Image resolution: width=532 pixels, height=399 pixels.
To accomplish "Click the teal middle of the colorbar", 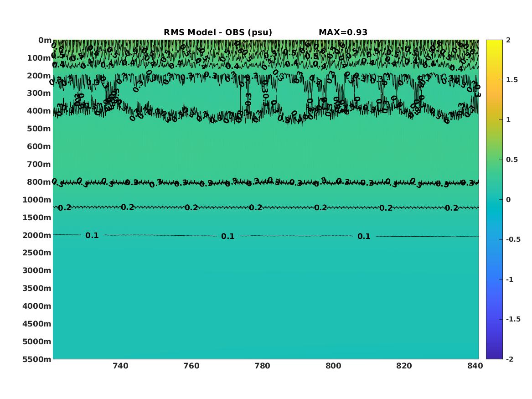I will click(x=494, y=200).
